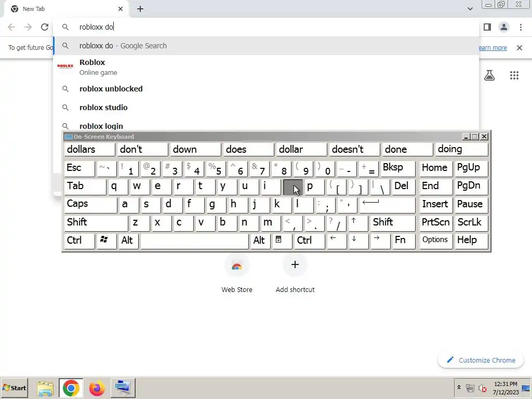Open the profile avatar icon

504,27
